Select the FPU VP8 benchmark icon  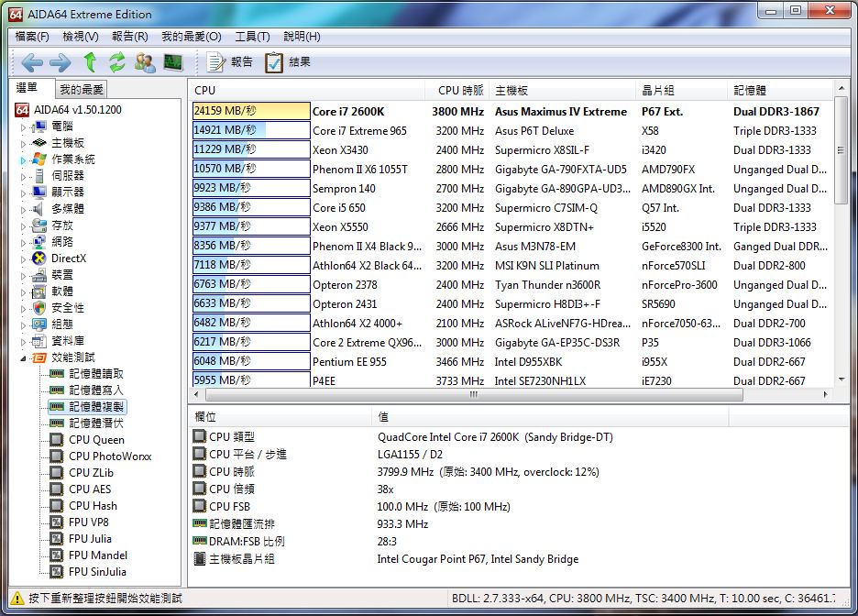pyautogui.click(x=56, y=522)
